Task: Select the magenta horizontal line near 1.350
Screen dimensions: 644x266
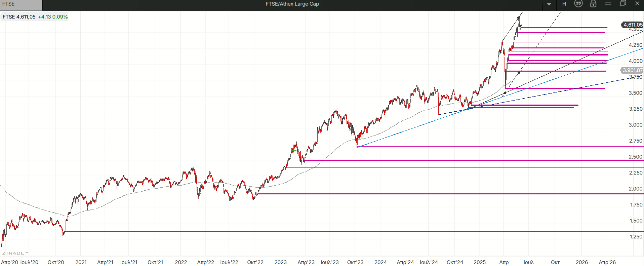Action: (x=336, y=231)
